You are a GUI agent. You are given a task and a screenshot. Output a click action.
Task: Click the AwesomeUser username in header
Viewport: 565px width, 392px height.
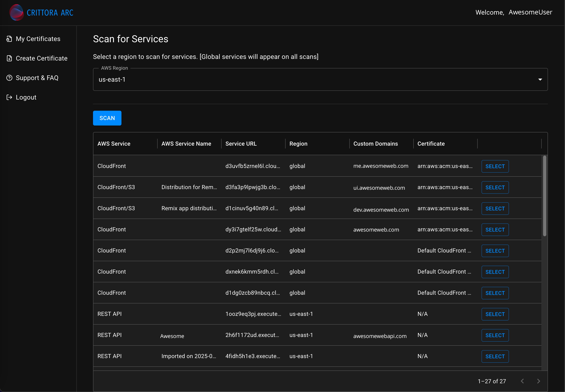click(x=530, y=12)
